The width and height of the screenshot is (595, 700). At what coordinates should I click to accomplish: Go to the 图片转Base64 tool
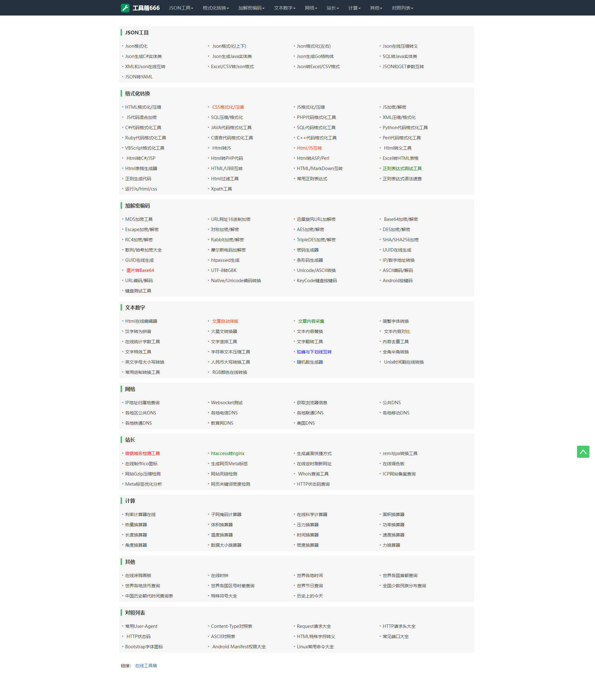[x=140, y=270]
